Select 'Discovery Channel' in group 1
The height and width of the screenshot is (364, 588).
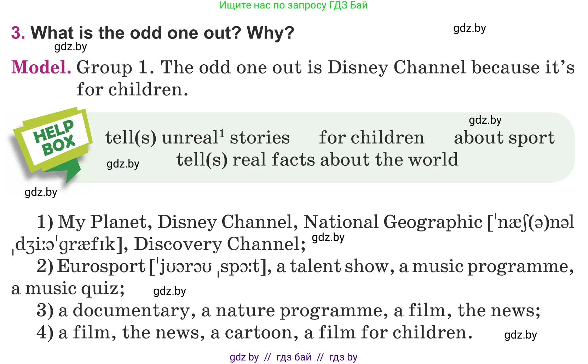pos(219,244)
